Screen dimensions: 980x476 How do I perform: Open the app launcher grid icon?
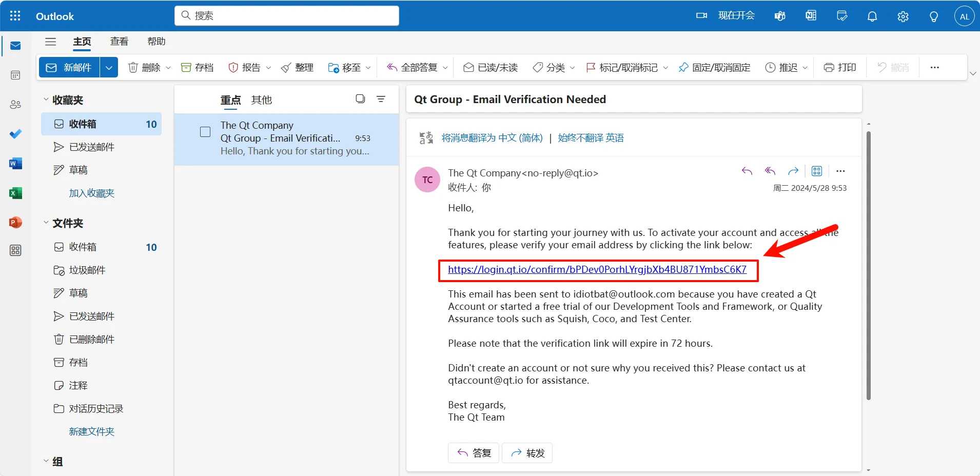point(15,16)
